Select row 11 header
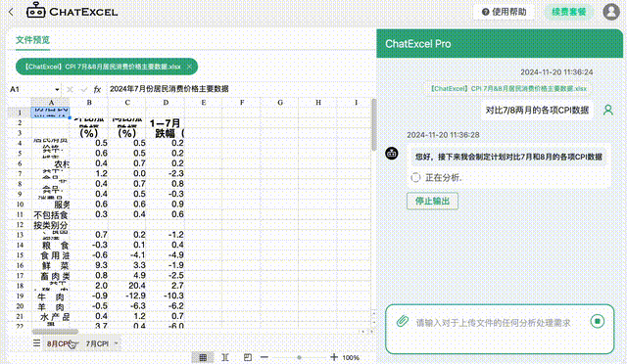Image resolution: width=627 pixels, height=364 pixels. coord(20,214)
